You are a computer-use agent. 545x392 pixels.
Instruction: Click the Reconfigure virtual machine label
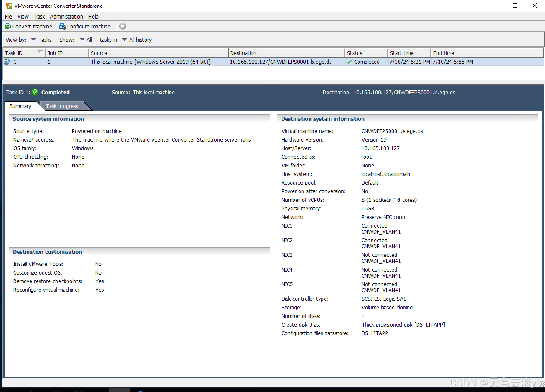coord(46,290)
